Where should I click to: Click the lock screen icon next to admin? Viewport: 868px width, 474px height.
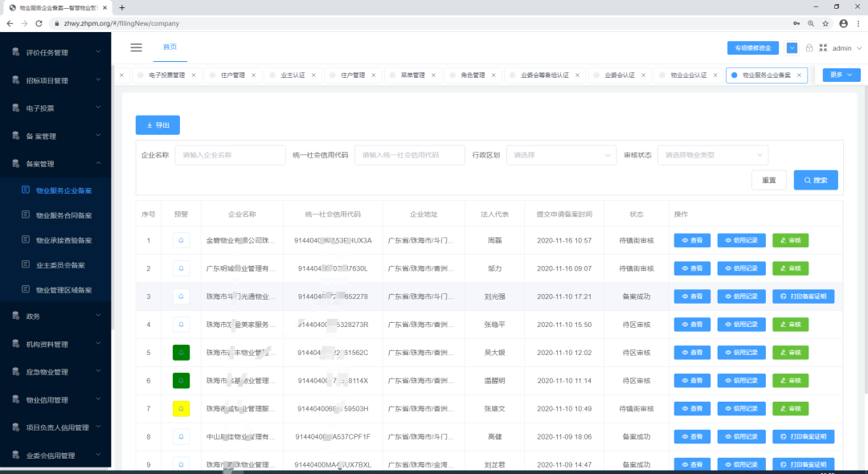click(x=809, y=48)
